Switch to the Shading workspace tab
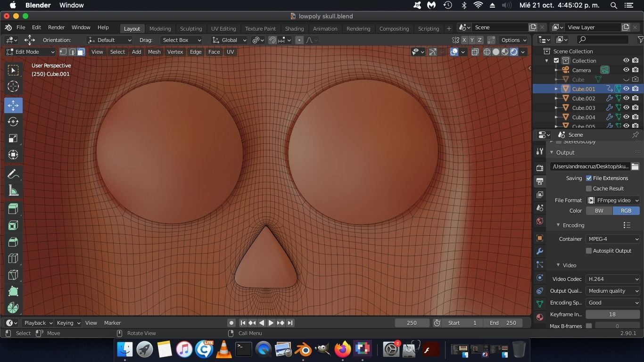Image resolution: width=644 pixels, height=362 pixels. click(294, 28)
